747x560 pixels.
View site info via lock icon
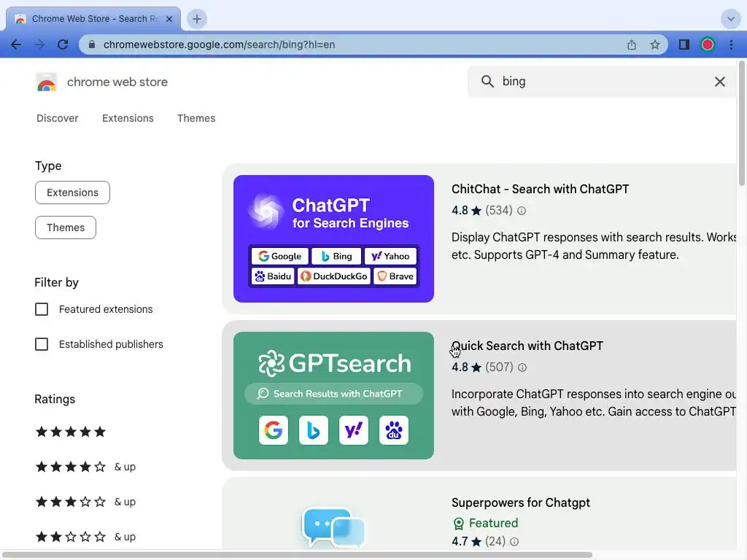(92, 44)
